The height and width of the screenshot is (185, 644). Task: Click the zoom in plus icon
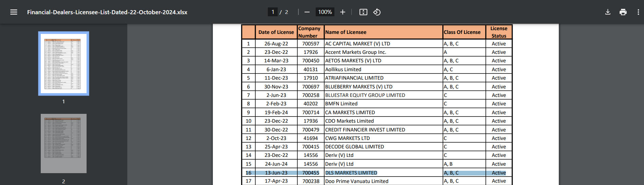(x=343, y=12)
